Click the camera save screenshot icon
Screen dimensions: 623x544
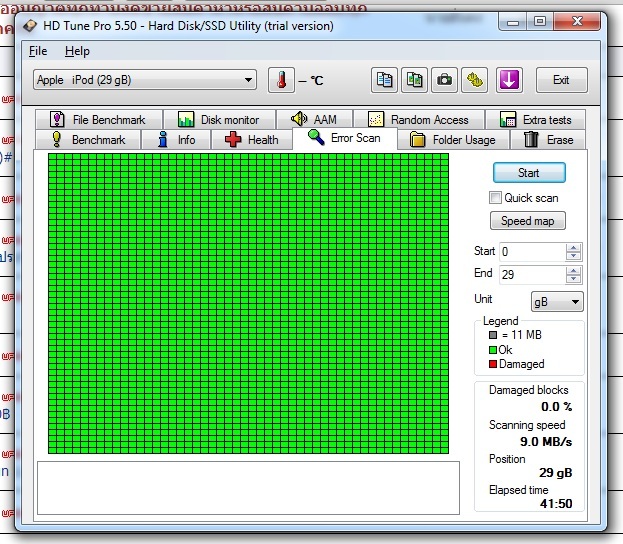tap(444, 80)
